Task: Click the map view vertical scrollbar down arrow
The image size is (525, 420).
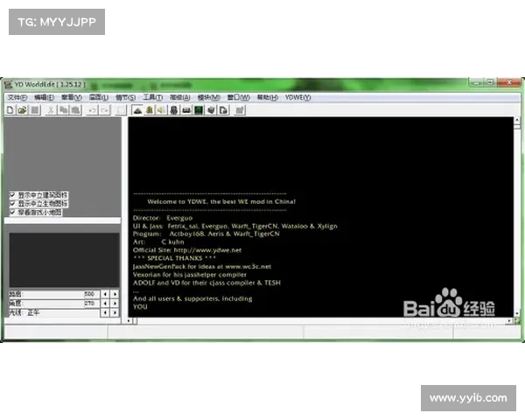Action: (x=517, y=314)
